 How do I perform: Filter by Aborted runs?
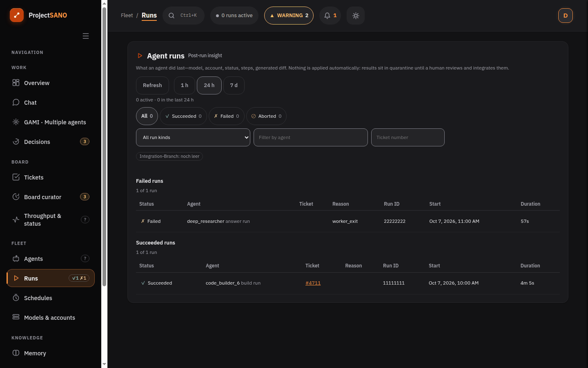(x=266, y=116)
